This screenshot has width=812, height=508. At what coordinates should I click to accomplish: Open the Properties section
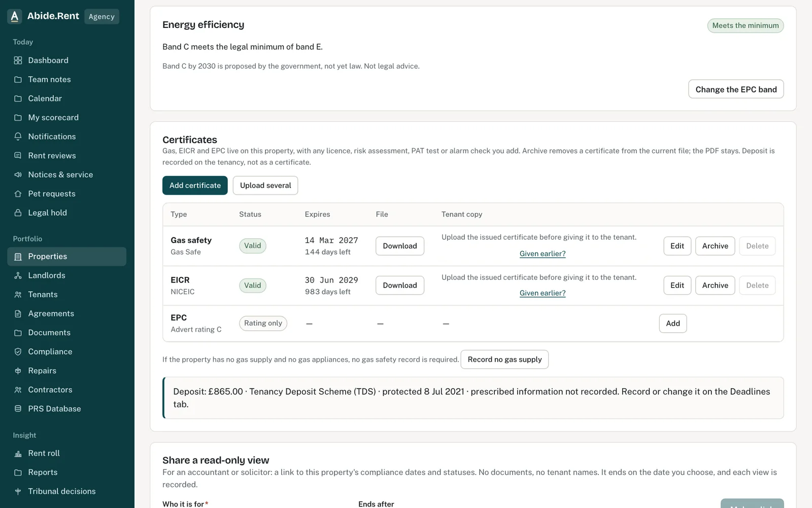(66, 257)
